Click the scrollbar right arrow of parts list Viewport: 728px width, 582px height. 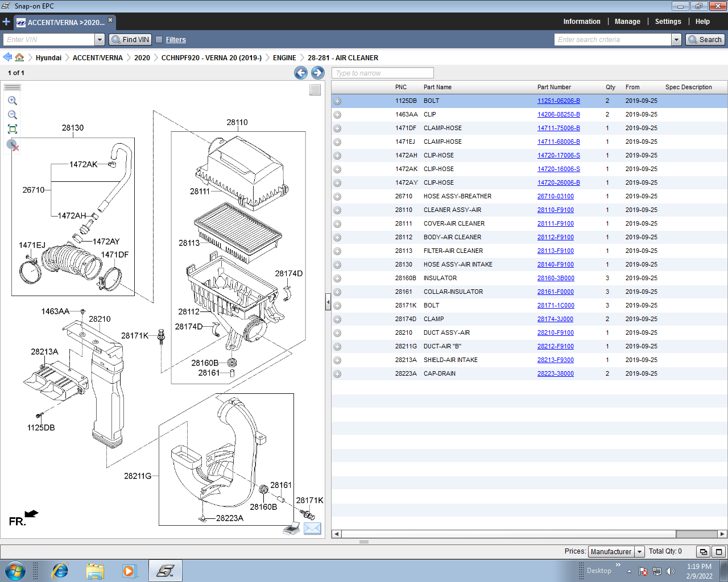point(722,534)
